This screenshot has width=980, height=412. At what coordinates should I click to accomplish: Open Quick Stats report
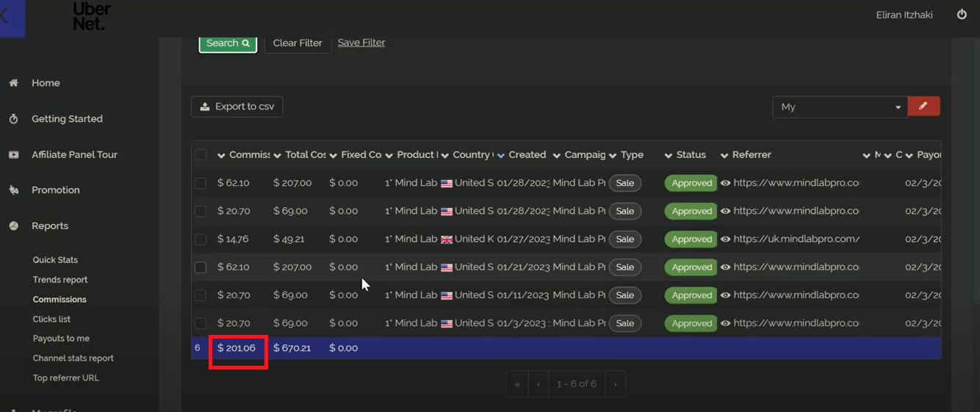point(55,260)
